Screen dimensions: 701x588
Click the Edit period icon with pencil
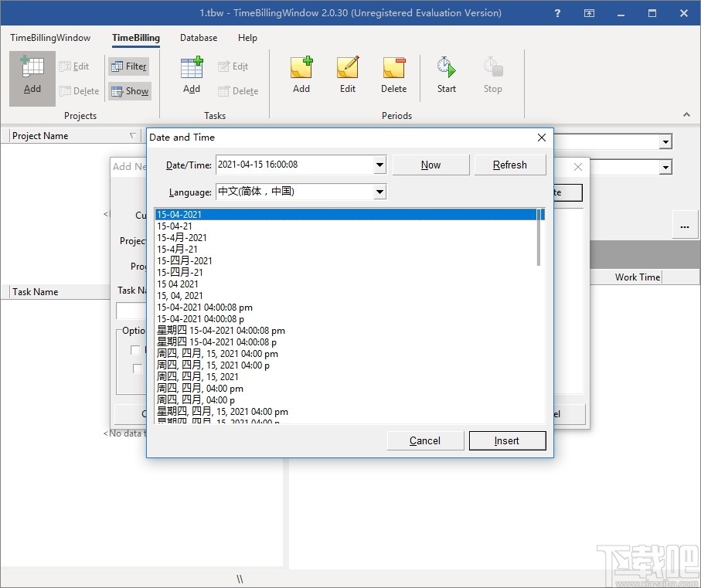tap(348, 76)
